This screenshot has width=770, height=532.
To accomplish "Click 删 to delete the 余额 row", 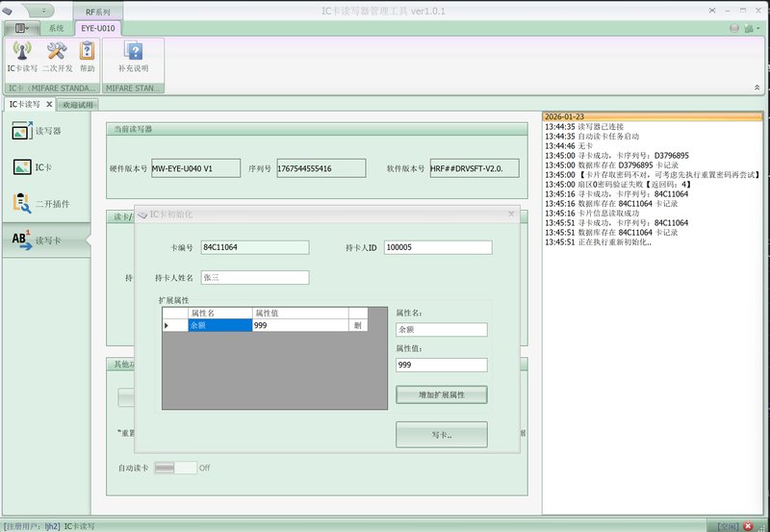I will pyautogui.click(x=357, y=326).
